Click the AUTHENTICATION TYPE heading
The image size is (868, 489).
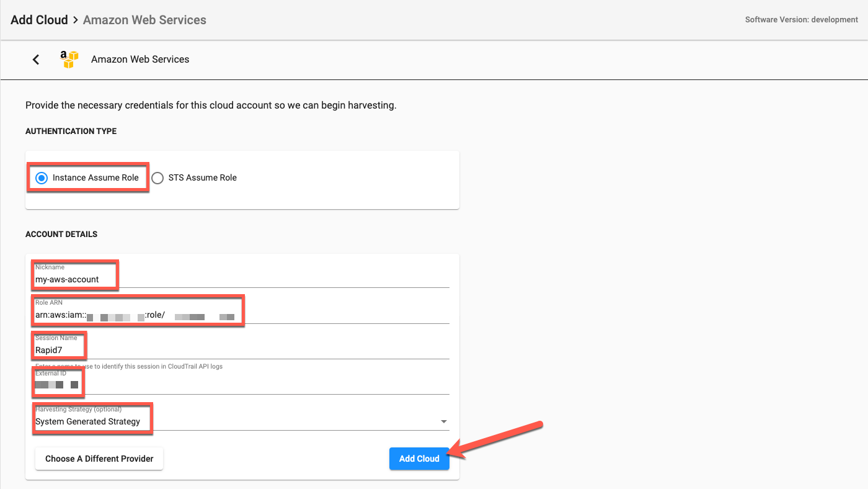click(x=71, y=132)
